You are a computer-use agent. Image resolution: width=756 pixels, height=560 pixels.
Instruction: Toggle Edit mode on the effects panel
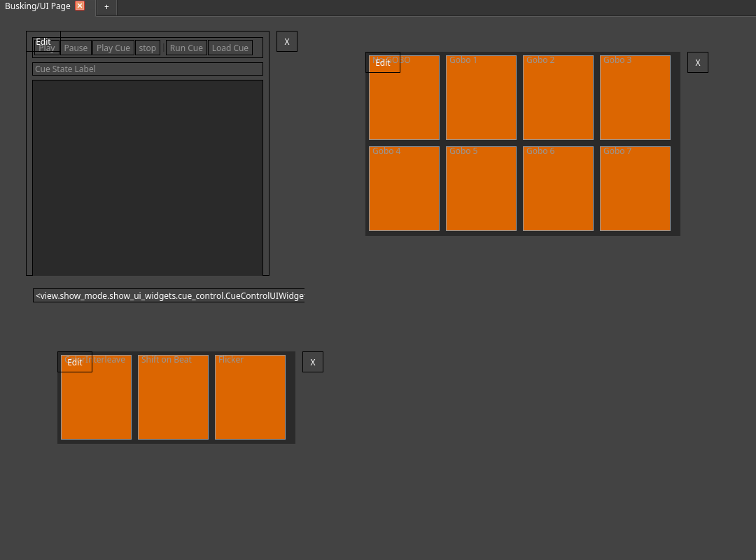pyautogui.click(x=74, y=363)
